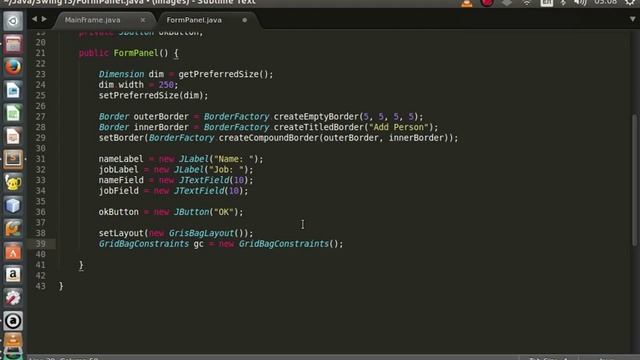Open LibreOffice Writer from the dock
Screen dimensions: 640x360
(13, 90)
